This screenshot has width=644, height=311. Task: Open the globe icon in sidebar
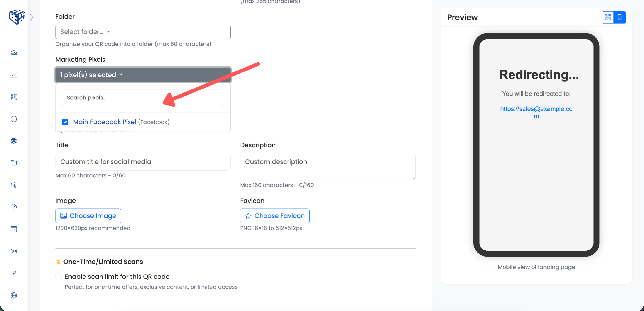[14, 295]
